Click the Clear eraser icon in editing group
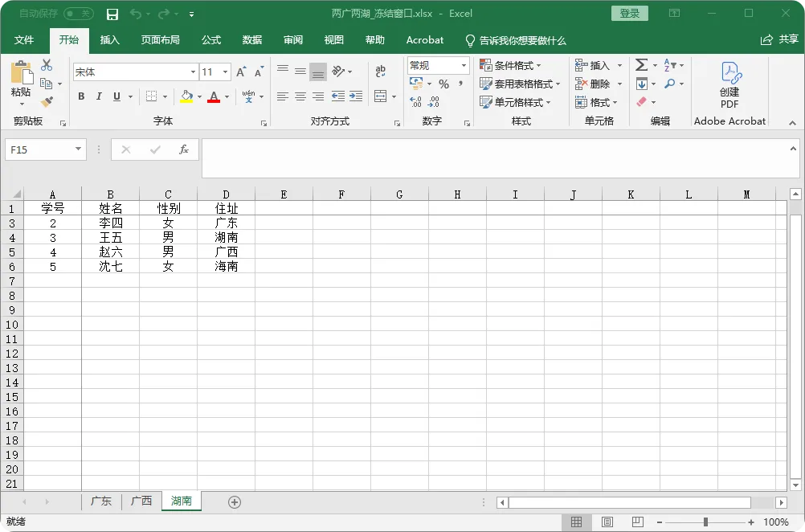 (x=642, y=102)
